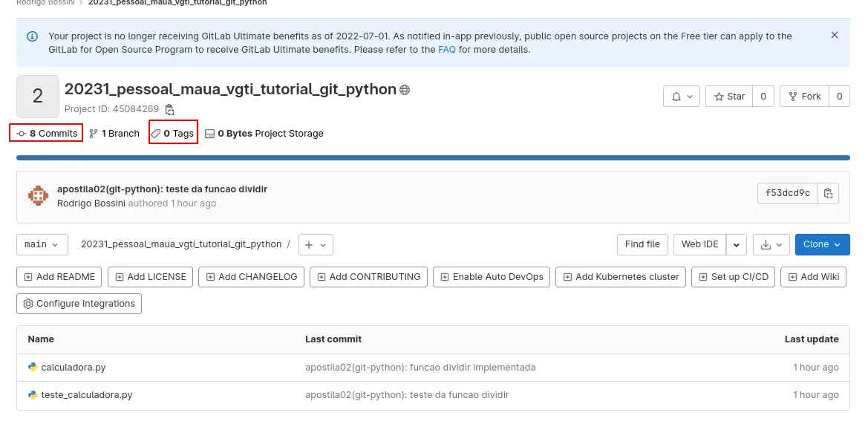The height and width of the screenshot is (427, 868).
Task: Click the repository language bar
Action: (433, 158)
